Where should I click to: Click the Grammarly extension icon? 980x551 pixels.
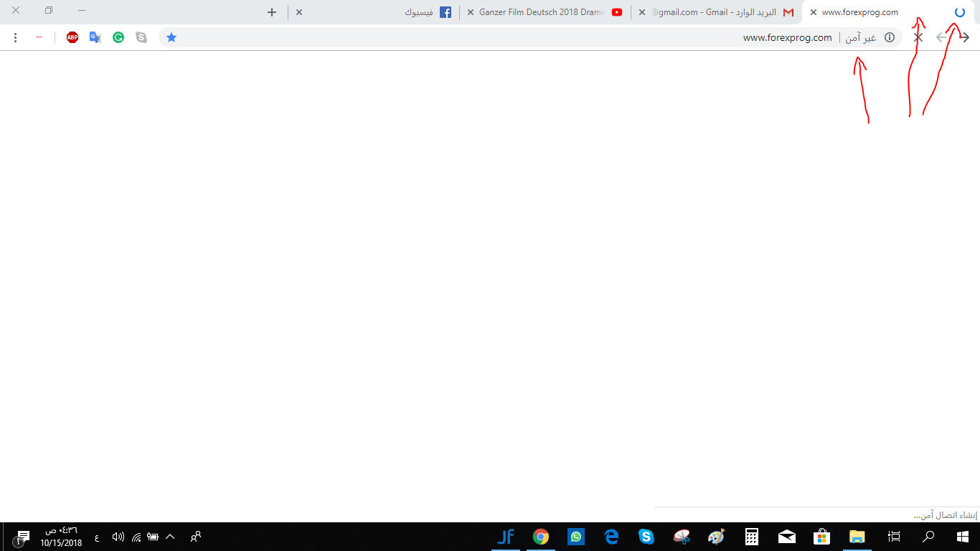coord(118,37)
